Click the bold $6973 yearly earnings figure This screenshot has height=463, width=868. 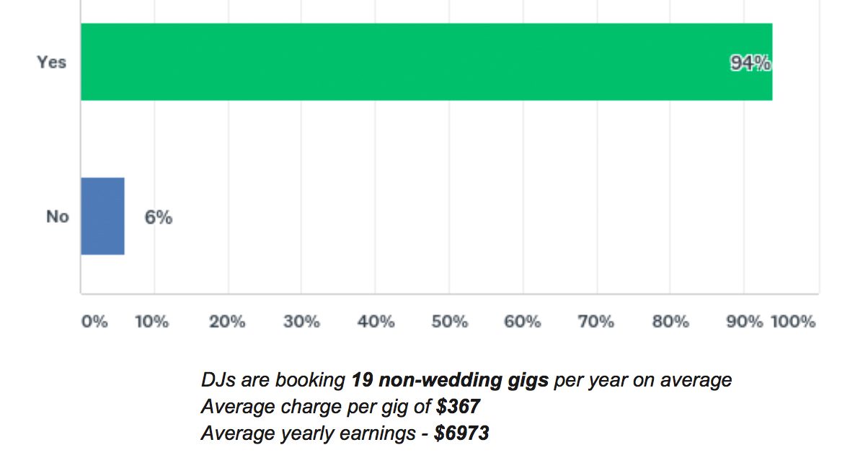coord(461,434)
